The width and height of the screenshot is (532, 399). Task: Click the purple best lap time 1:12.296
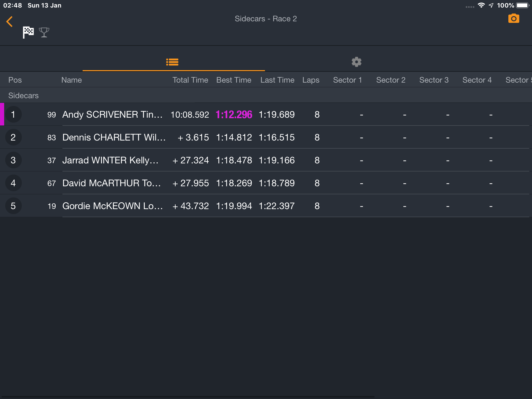click(234, 115)
